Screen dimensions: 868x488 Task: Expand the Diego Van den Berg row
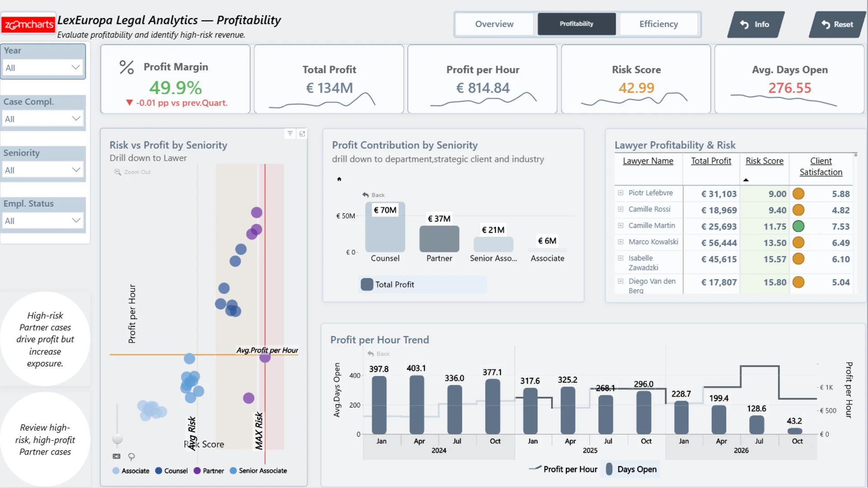[x=621, y=281]
